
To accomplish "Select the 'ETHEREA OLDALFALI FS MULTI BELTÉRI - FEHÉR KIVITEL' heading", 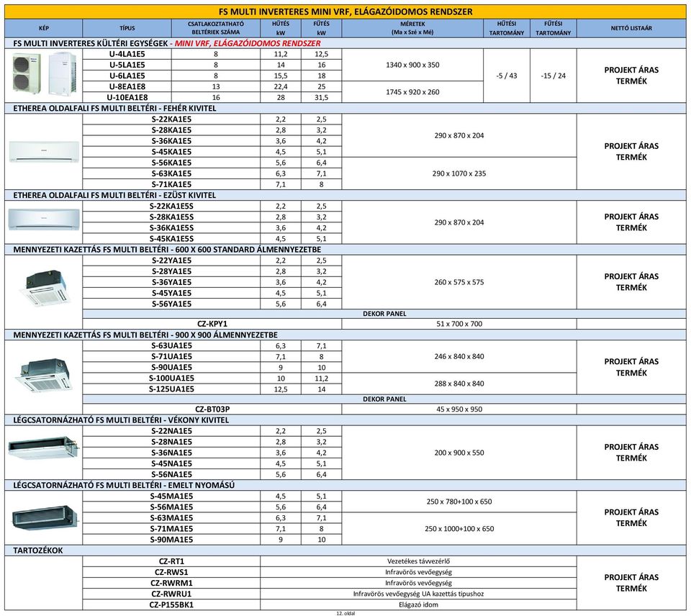I will 114,109.
